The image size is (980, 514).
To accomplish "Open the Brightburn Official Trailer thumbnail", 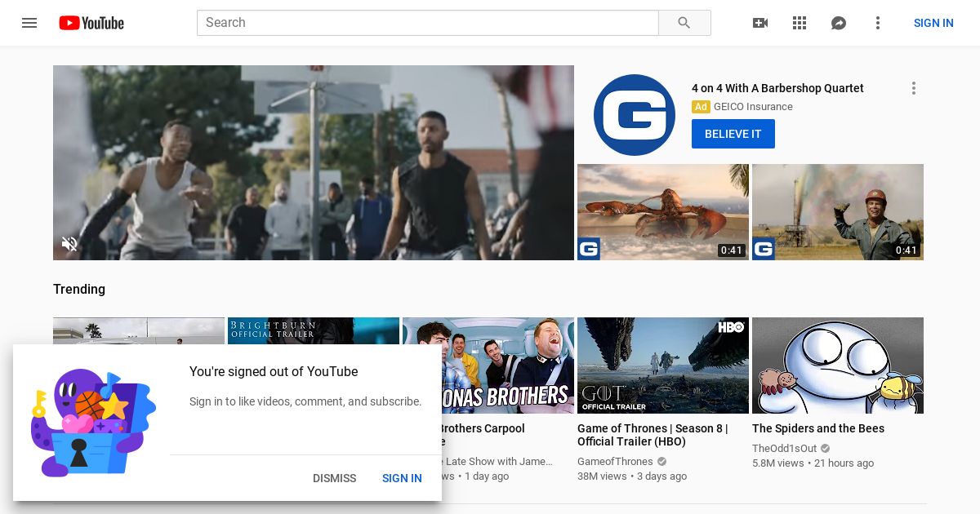I will point(314,330).
